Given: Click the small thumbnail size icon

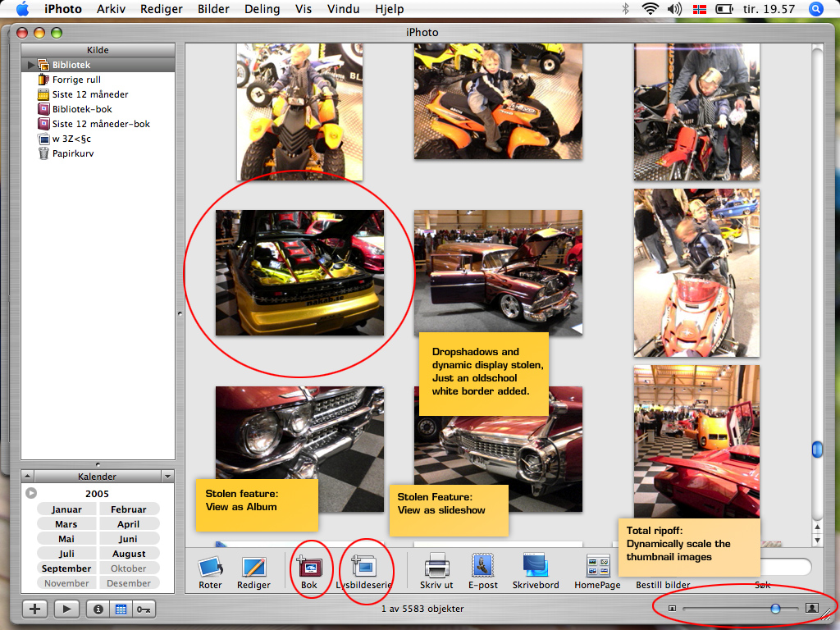Looking at the screenshot, I should pyautogui.click(x=672, y=609).
